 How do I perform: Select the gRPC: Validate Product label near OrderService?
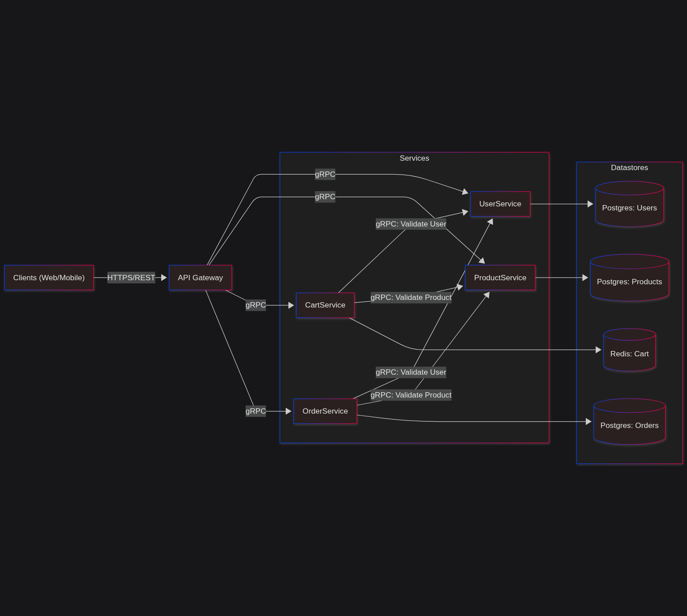(411, 395)
